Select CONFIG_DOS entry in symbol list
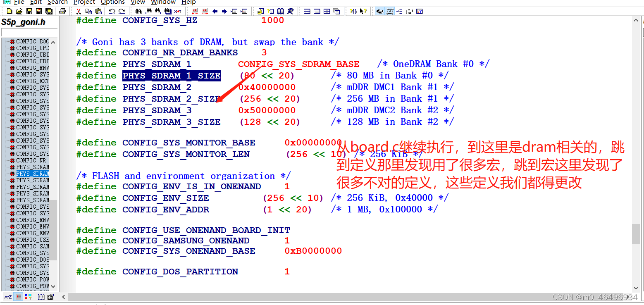 pos(32,260)
